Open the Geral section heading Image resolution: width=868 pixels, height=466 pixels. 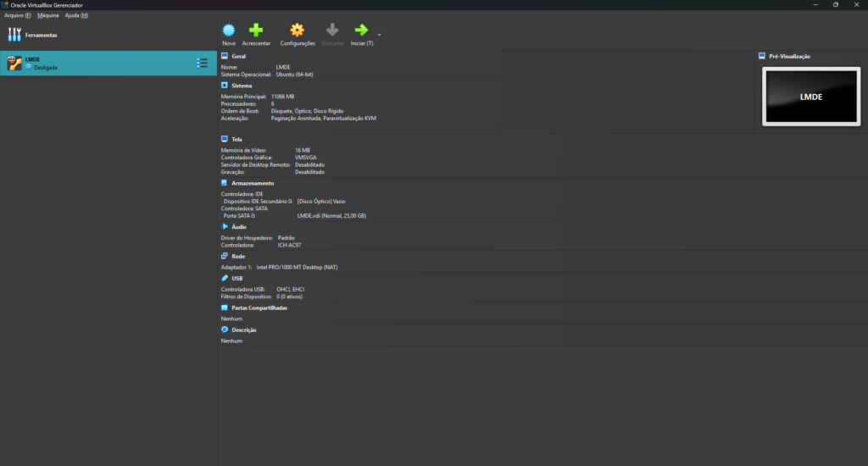238,57
